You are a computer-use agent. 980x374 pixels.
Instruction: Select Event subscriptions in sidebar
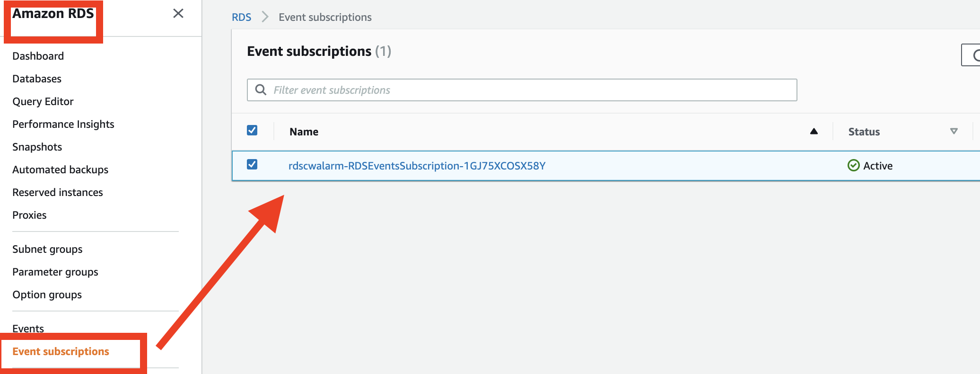pos(61,351)
